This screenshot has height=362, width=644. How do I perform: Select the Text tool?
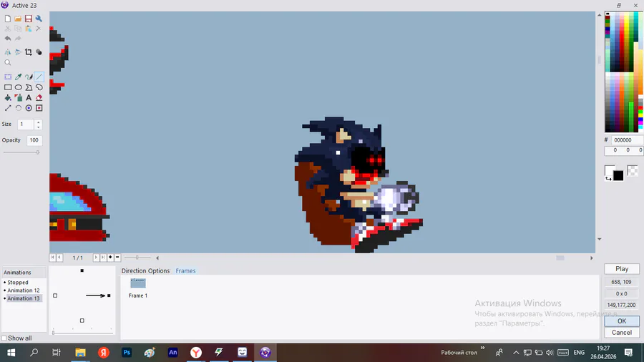point(29,98)
